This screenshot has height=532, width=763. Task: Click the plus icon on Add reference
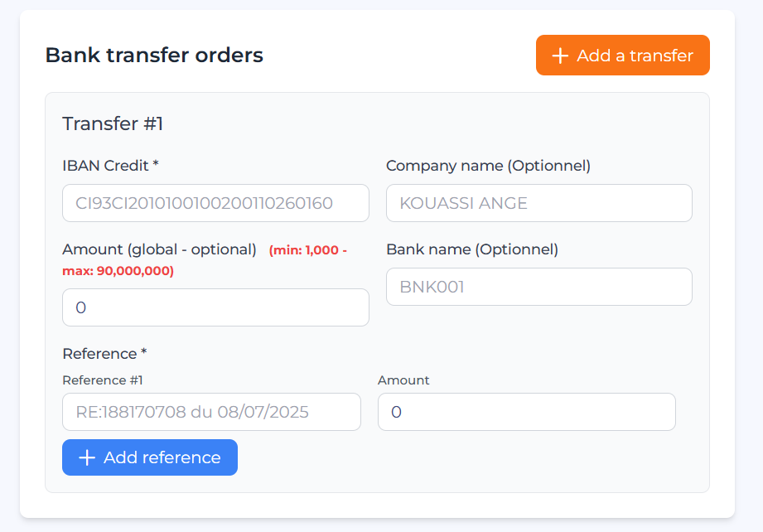[86, 457]
